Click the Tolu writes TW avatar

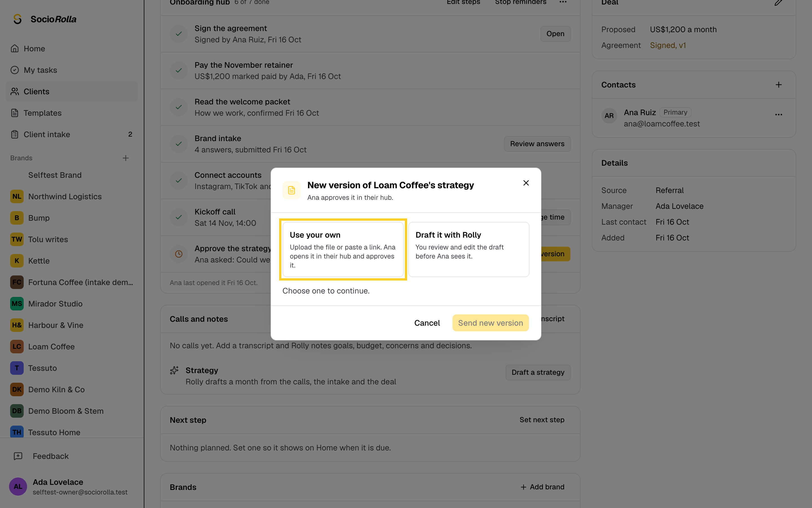(17, 240)
